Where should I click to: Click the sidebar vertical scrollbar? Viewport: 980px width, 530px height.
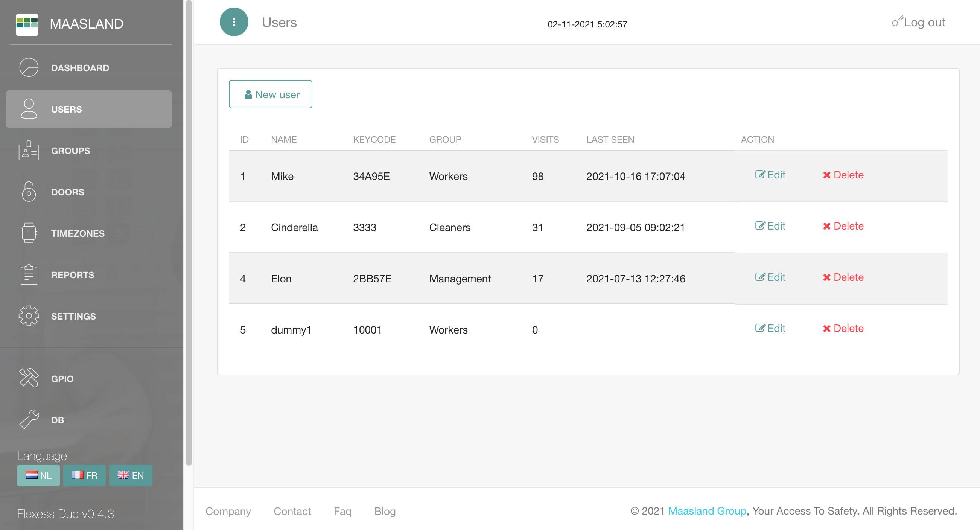pyautogui.click(x=189, y=232)
